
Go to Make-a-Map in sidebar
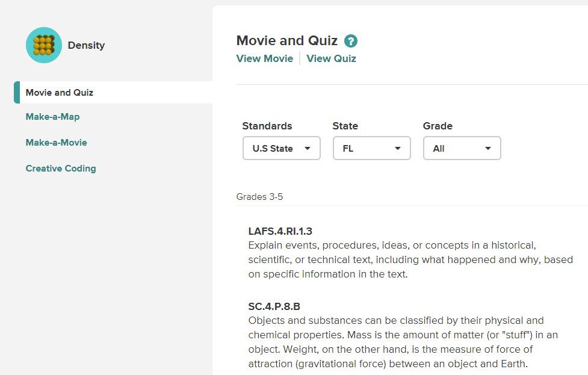[x=52, y=117]
